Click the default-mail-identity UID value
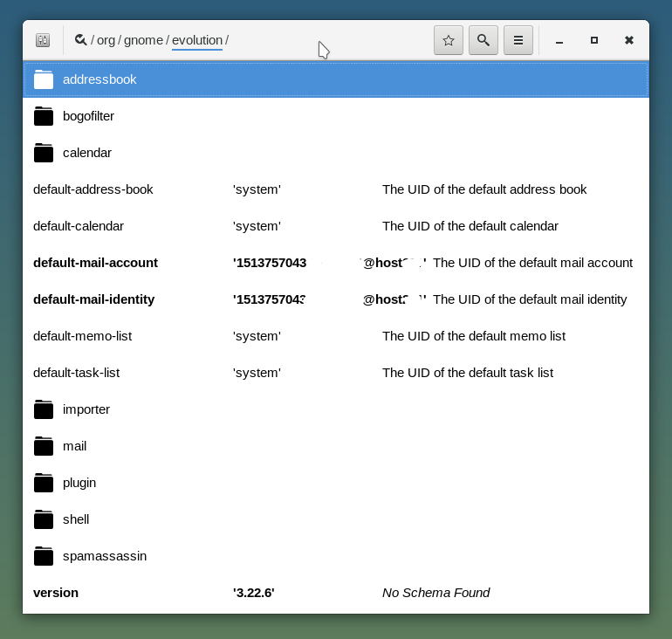This screenshot has width=672, height=639. [330, 299]
